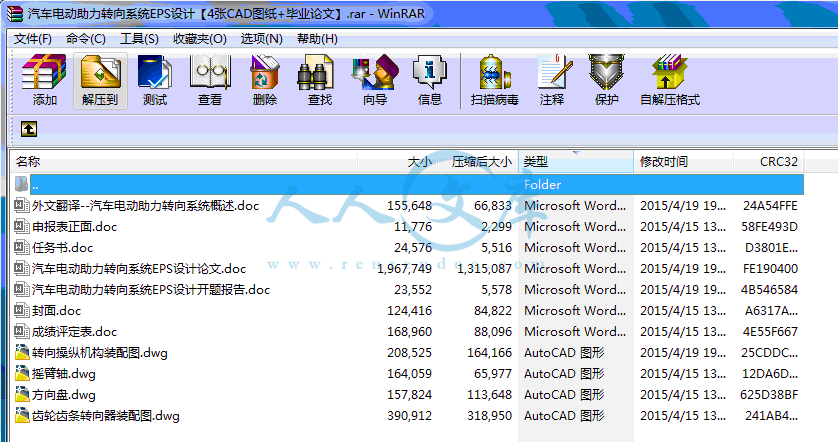Select file 摇臂轴.dwg
Viewport: 838px width, 442px height.
(64, 374)
